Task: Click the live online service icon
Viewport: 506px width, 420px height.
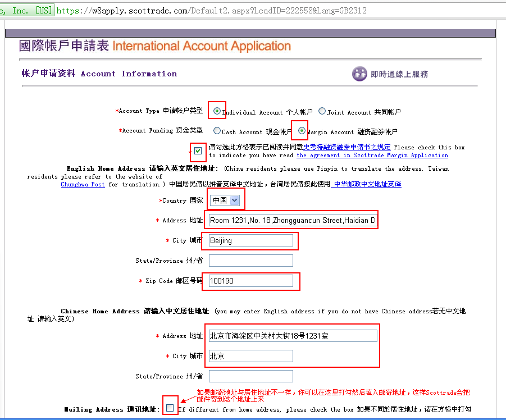Action: (359, 74)
